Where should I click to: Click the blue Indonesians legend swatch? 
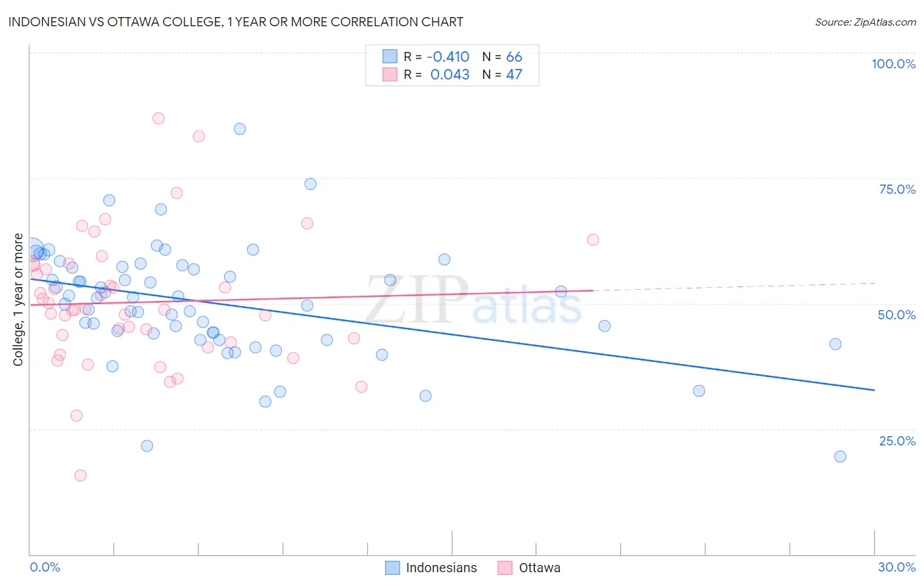coord(392,568)
